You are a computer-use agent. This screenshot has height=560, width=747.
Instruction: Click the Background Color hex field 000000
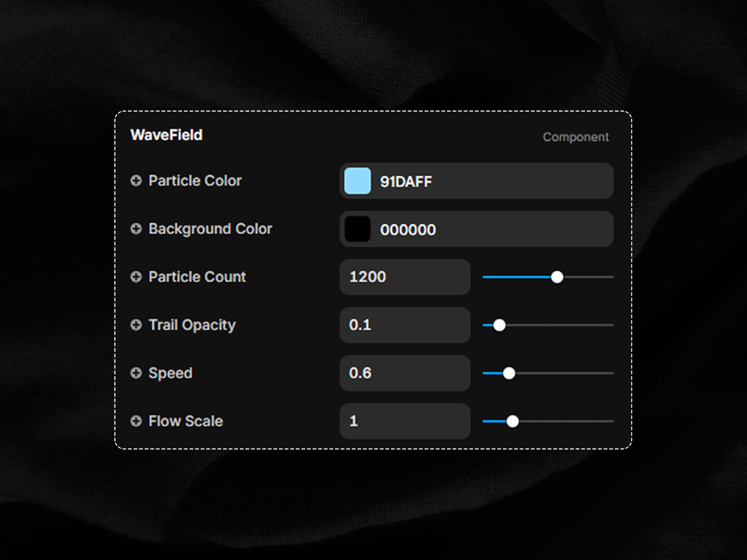coord(486,229)
